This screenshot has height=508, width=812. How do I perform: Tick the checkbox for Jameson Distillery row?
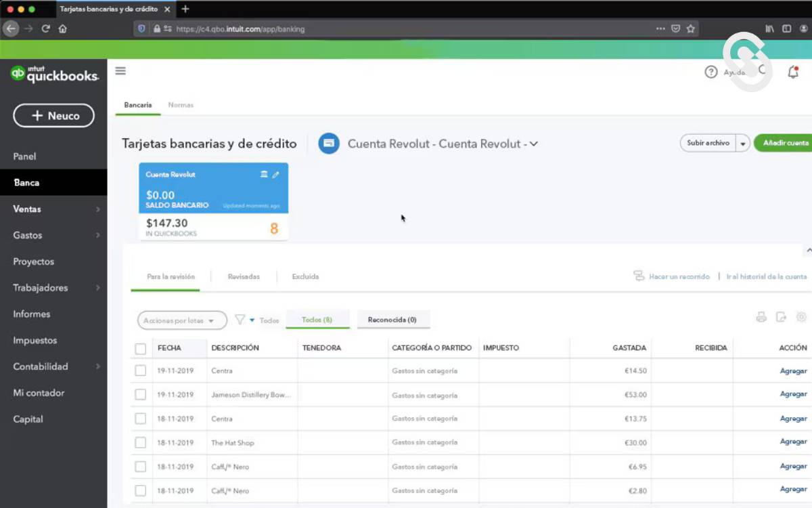[x=141, y=395]
